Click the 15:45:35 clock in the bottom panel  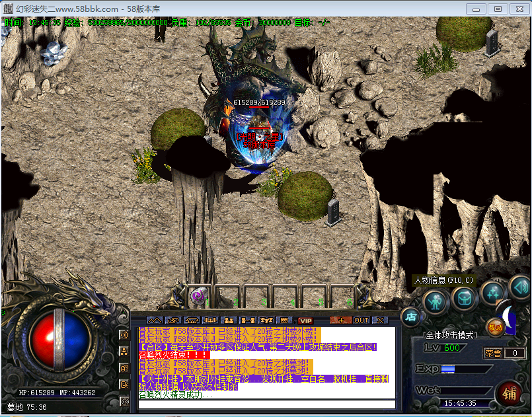coord(461,403)
